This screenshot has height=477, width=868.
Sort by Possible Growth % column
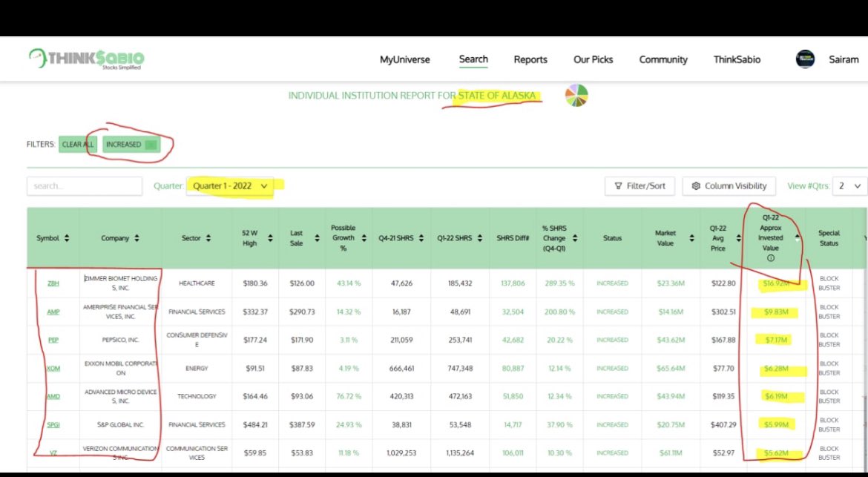pos(364,238)
